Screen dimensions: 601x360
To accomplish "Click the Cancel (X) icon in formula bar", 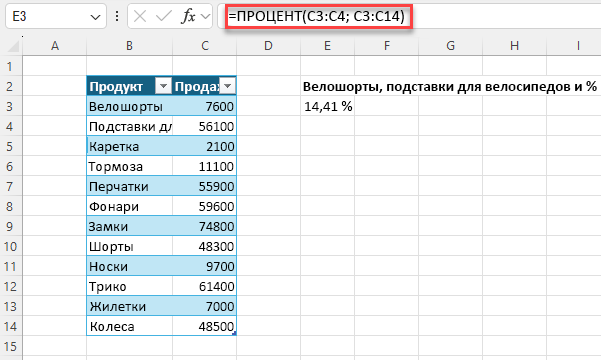I will click(140, 16).
